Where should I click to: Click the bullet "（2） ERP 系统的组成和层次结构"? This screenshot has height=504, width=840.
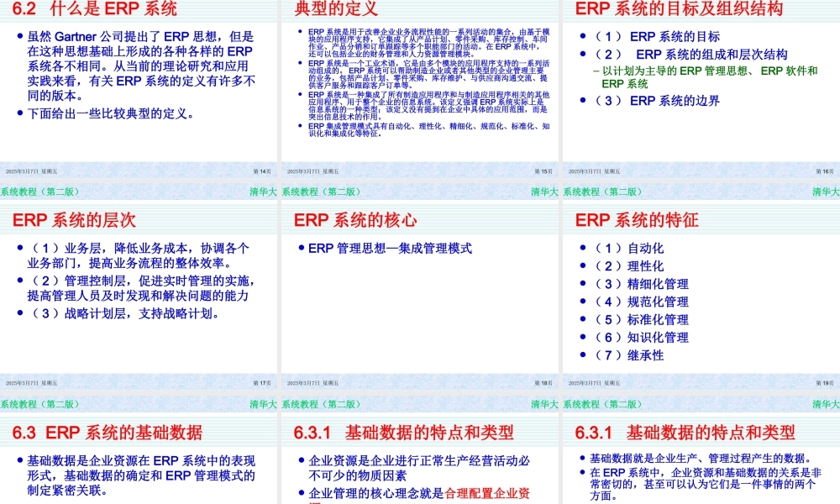pos(689,54)
